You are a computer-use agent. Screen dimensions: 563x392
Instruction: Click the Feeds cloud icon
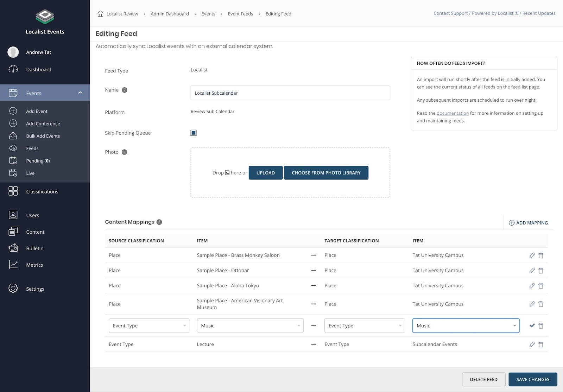click(13, 148)
